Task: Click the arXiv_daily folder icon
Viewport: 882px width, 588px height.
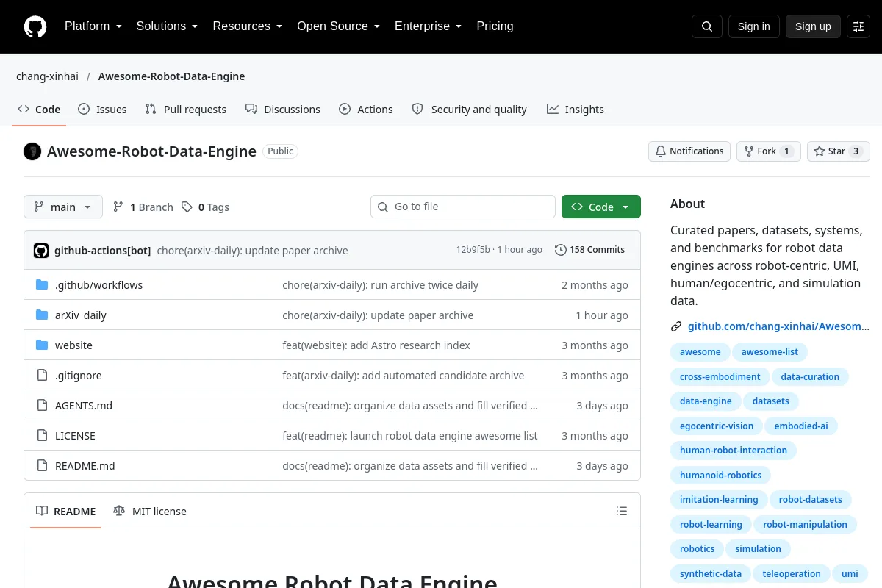Action: 42,315
